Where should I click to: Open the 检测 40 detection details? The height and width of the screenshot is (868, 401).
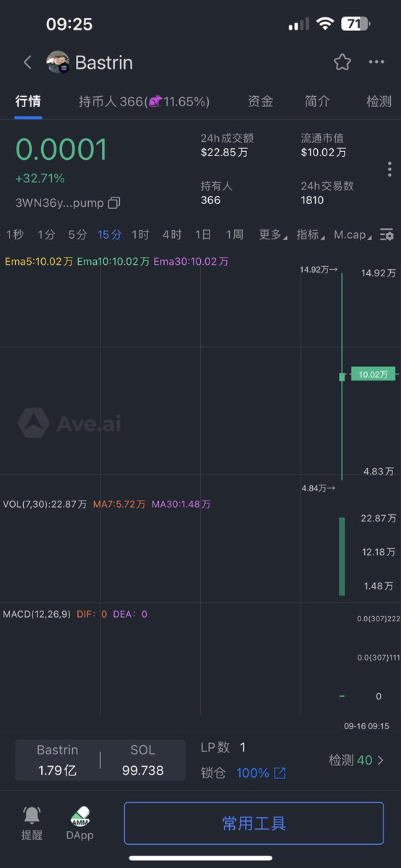coord(356,760)
